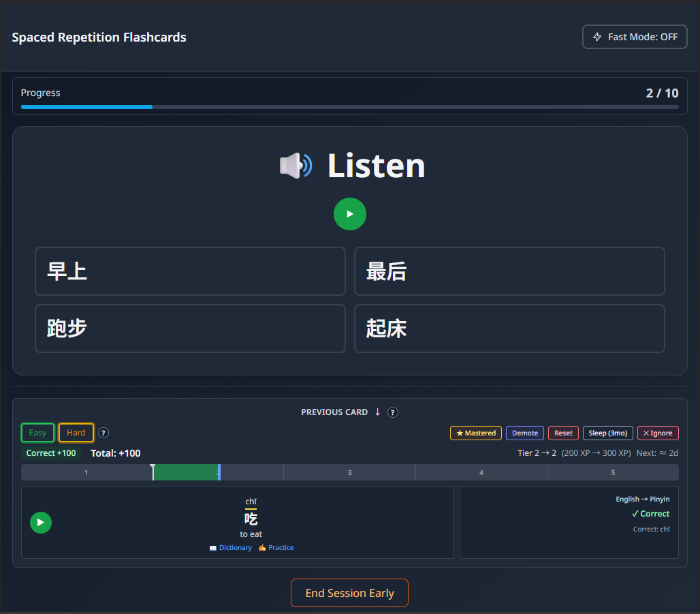Click the Demote button
This screenshot has width=700, height=614.
(x=525, y=433)
